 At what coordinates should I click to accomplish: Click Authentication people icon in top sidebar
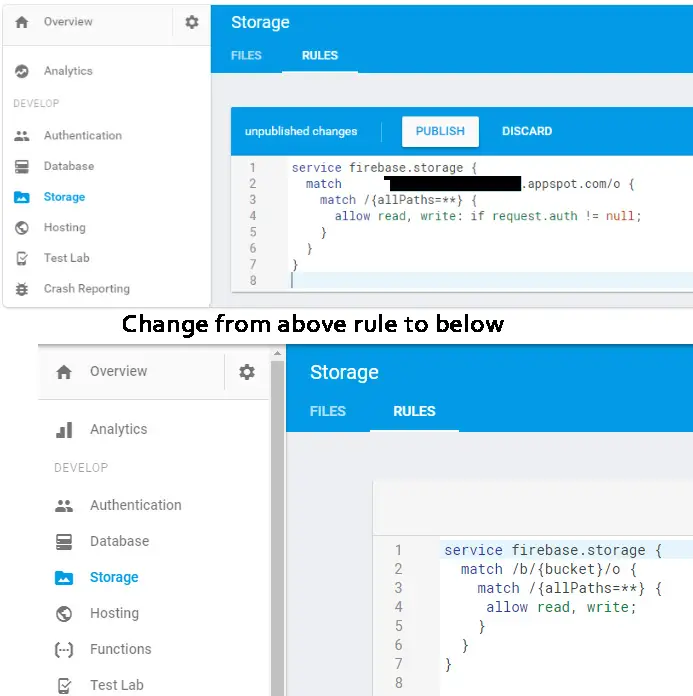coord(22,136)
